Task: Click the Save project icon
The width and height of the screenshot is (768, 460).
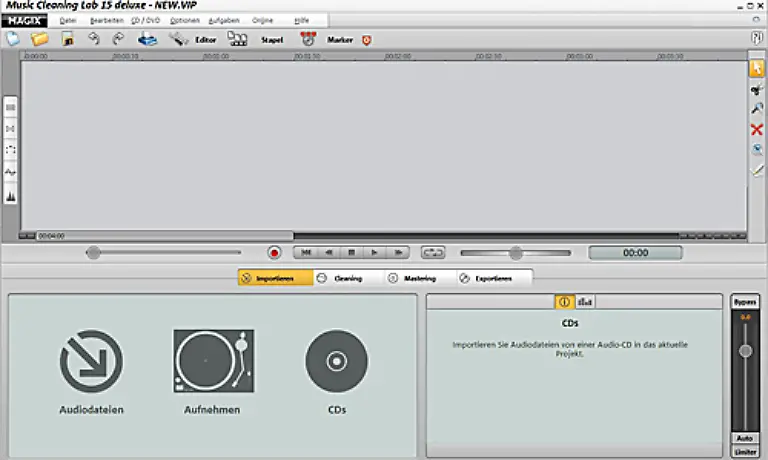Action: pyautogui.click(x=68, y=39)
